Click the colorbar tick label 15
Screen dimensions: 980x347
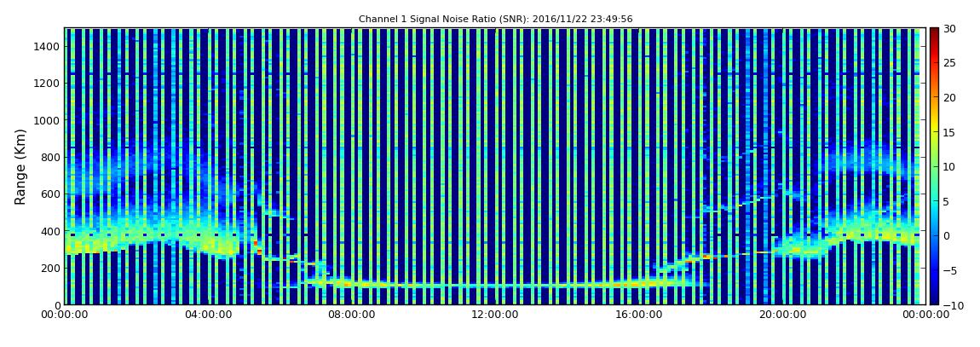[x=949, y=132]
